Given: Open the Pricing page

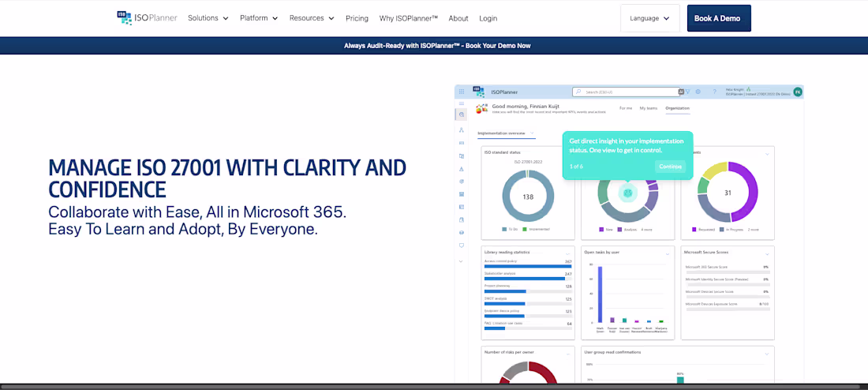Looking at the screenshot, I should 357,18.
